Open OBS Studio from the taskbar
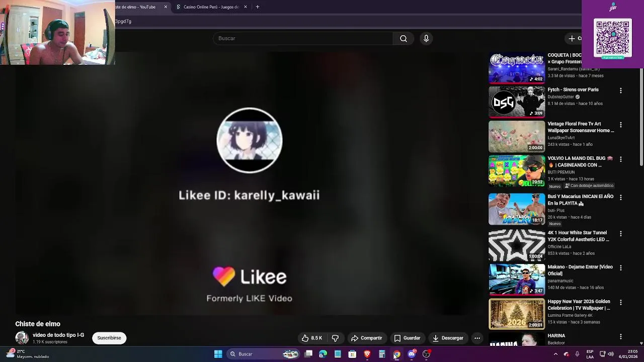 pyautogui.click(x=426, y=354)
